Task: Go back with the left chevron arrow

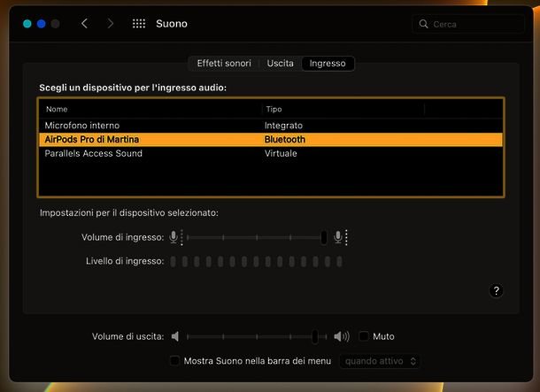Action: click(84, 24)
